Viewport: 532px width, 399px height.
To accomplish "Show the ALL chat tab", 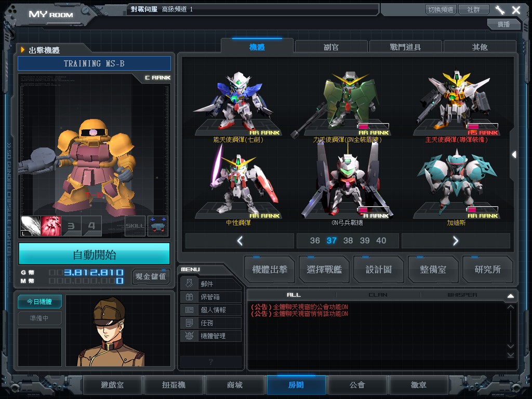I will coord(294,295).
